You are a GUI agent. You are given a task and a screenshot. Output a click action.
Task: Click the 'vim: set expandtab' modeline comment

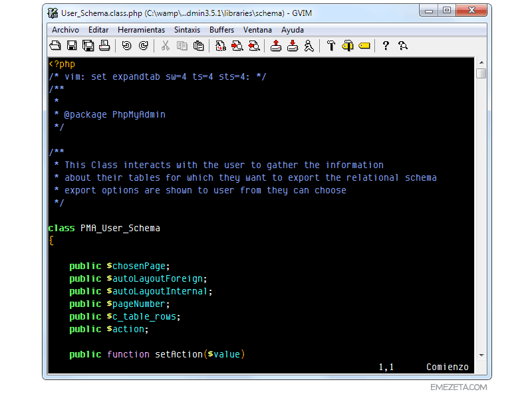pos(158,76)
